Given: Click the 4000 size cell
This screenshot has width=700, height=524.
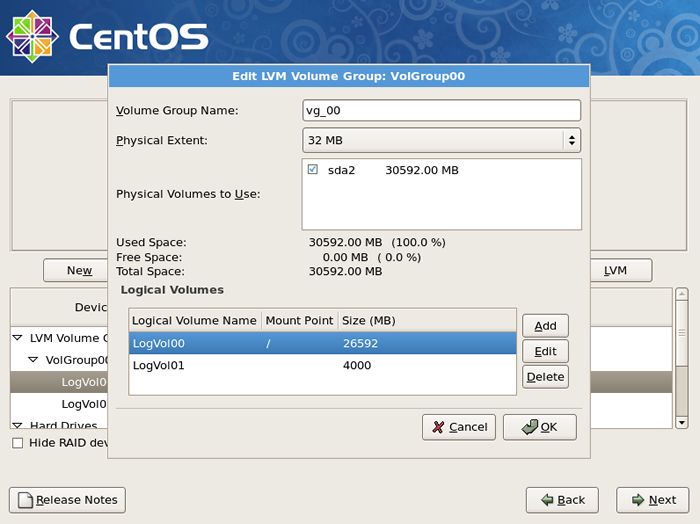Looking at the screenshot, I should point(357,365).
